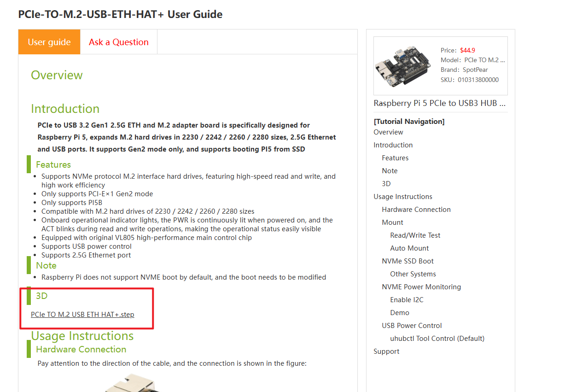Go to Overview in tutorial navigation
This screenshot has height=392, width=565.
tap(388, 132)
